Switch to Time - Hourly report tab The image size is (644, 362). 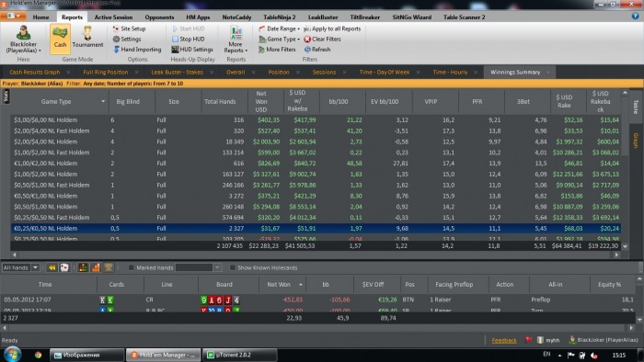(x=450, y=73)
